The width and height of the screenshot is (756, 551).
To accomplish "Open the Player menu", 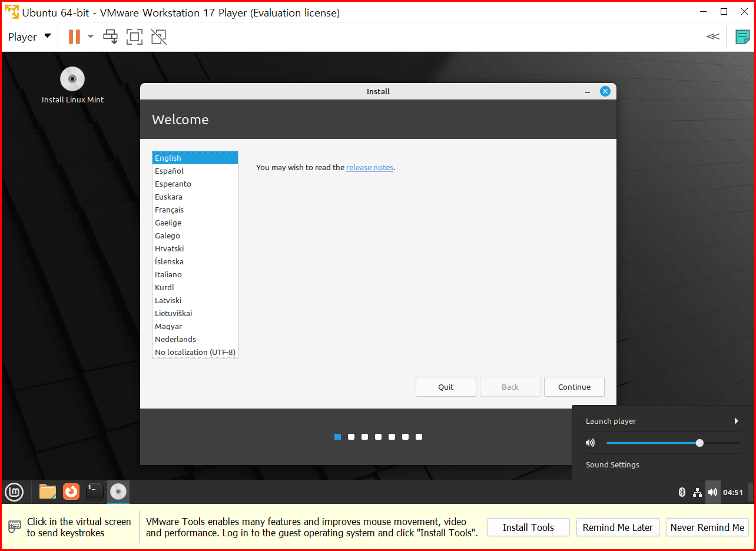I will 29,37.
